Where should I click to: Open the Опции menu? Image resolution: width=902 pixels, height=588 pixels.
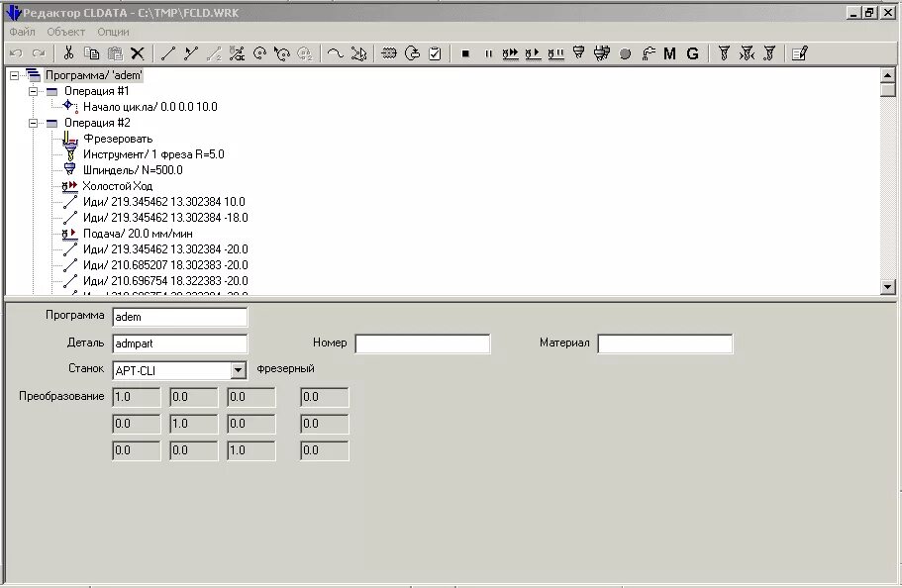[x=113, y=32]
